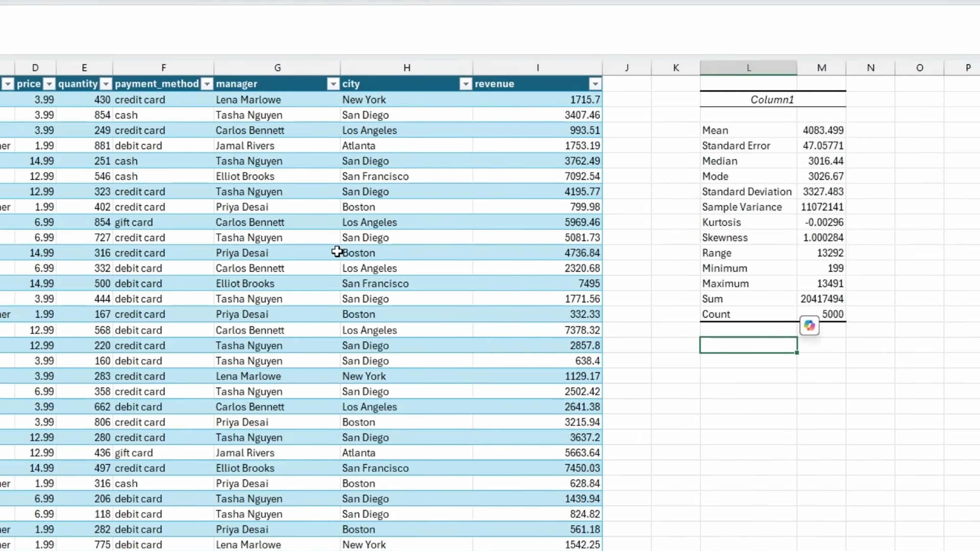The width and height of the screenshot is (980, 551).
Task: Select column D header
Action: [x=35, y=68]
